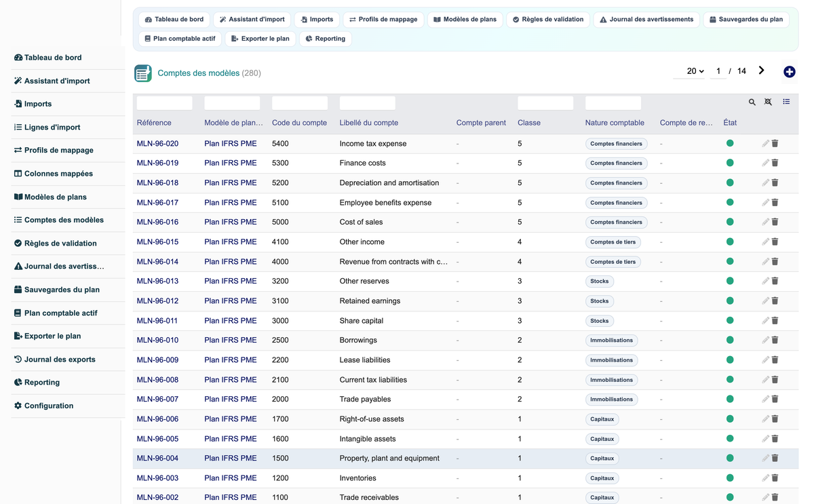Edit row MLN-96-017 with pencil icon
The width and height of the screenshot is (814, 504).
pyautogui.click(x=765, y=203)
